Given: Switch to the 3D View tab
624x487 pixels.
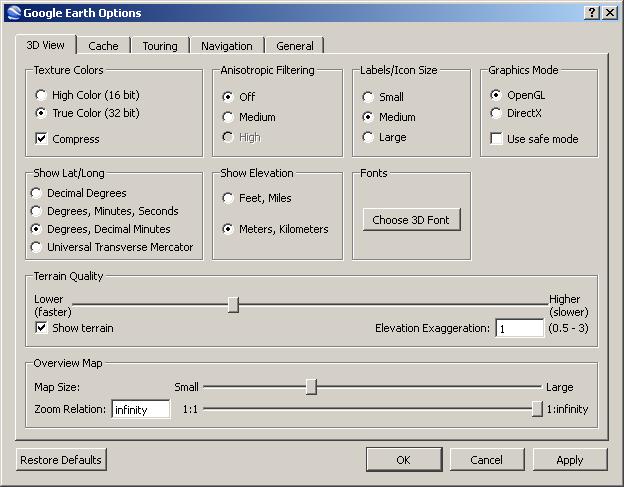Looking at the screenshot, I should pos(45,45).
